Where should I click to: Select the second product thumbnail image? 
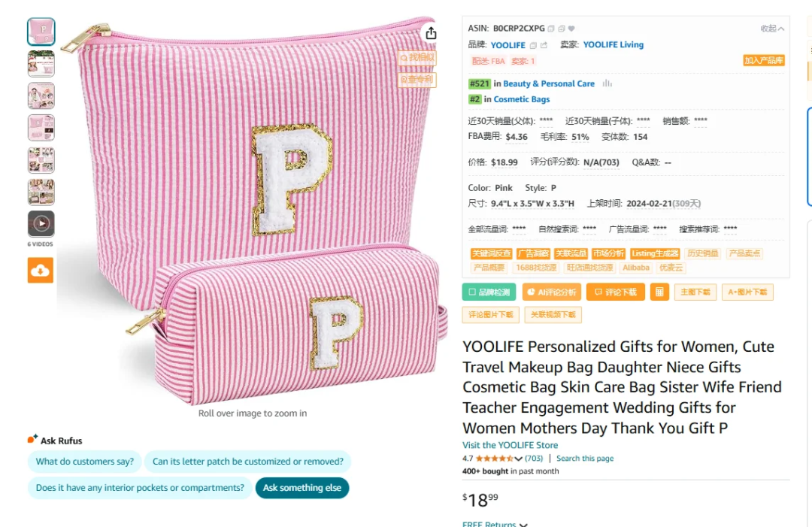pyautogui.click(x=41, y=64)
